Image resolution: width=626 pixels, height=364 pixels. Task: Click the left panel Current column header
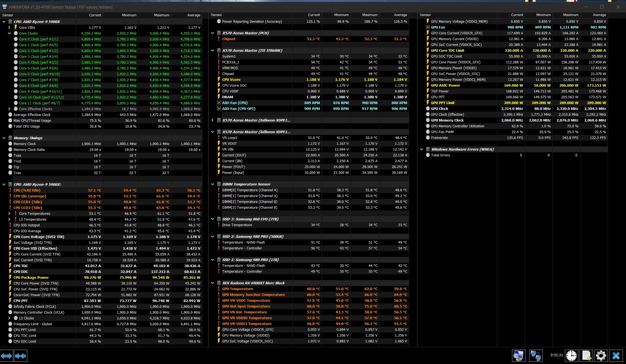coord(89,15)
